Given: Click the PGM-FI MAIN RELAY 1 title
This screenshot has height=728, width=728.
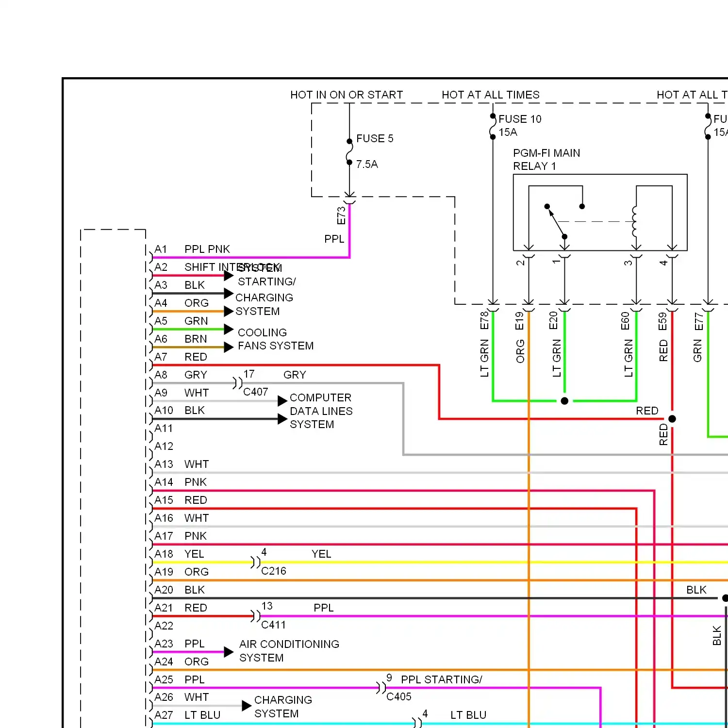Looking at the screenshot, I should (x=546, y=160).
